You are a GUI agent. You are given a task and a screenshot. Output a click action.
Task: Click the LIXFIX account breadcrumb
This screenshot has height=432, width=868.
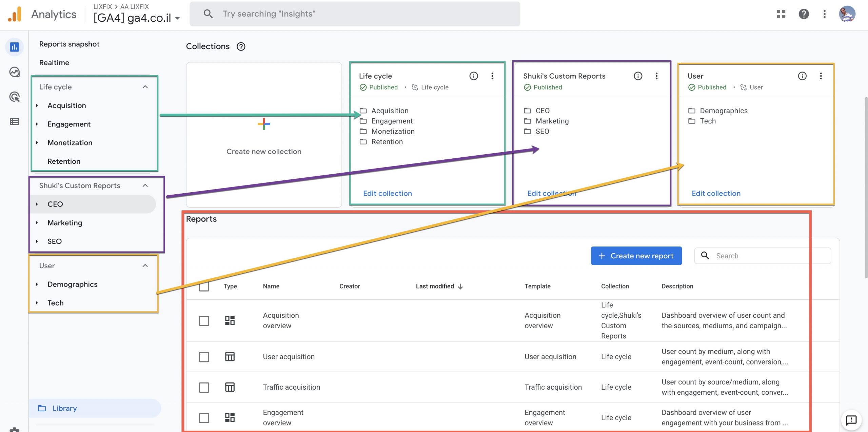102,6
